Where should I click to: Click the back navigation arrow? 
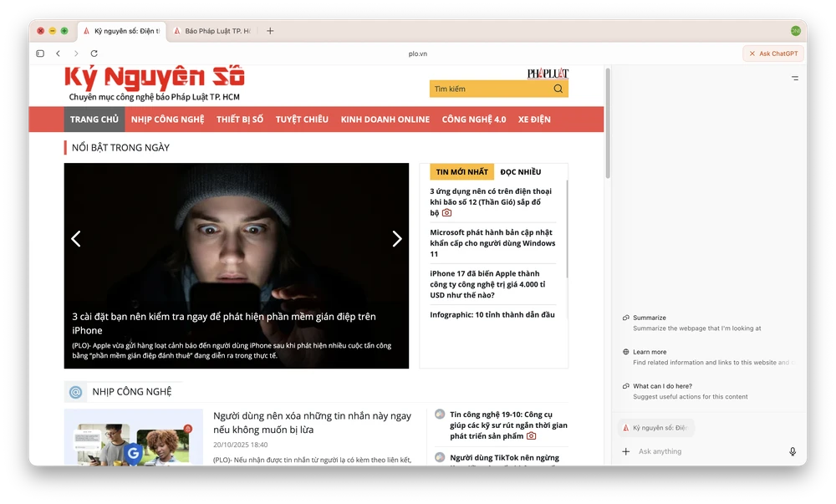pyautogui.click(x=58, y=53)
